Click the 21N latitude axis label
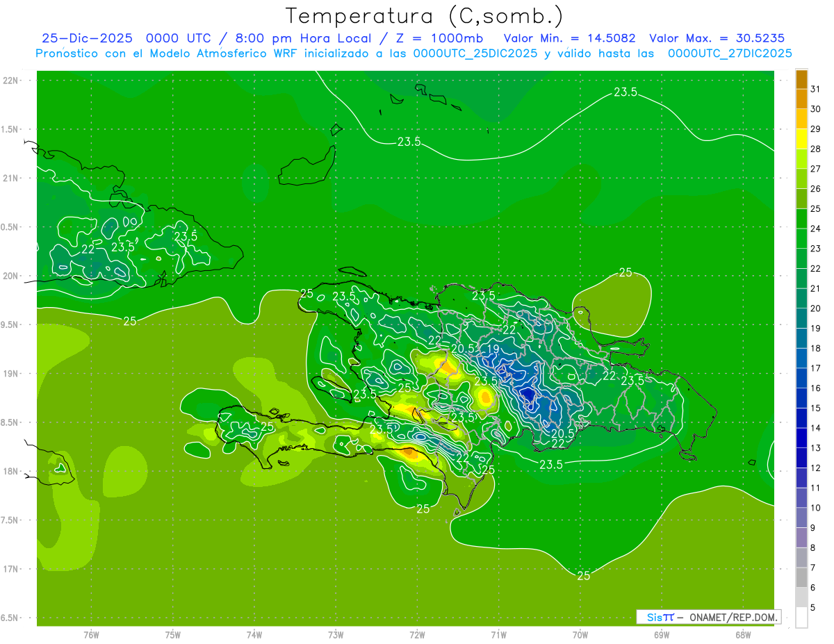 11,178
